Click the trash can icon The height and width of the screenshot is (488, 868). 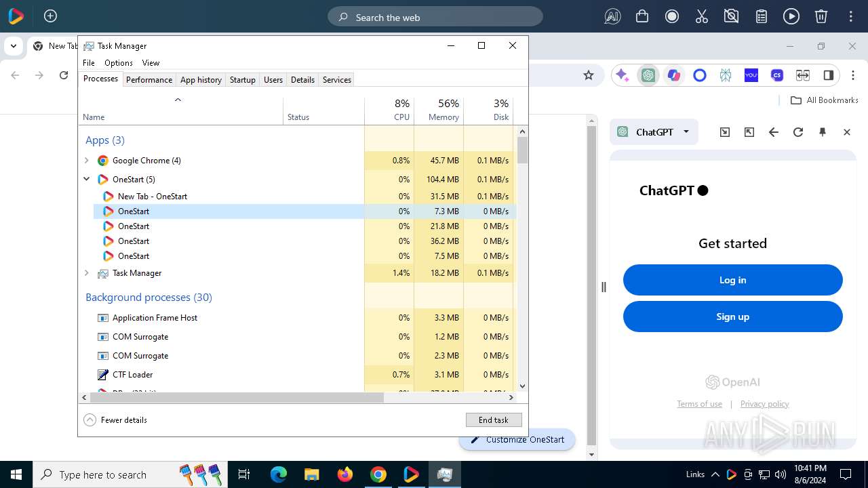click(x=821, y=17)
